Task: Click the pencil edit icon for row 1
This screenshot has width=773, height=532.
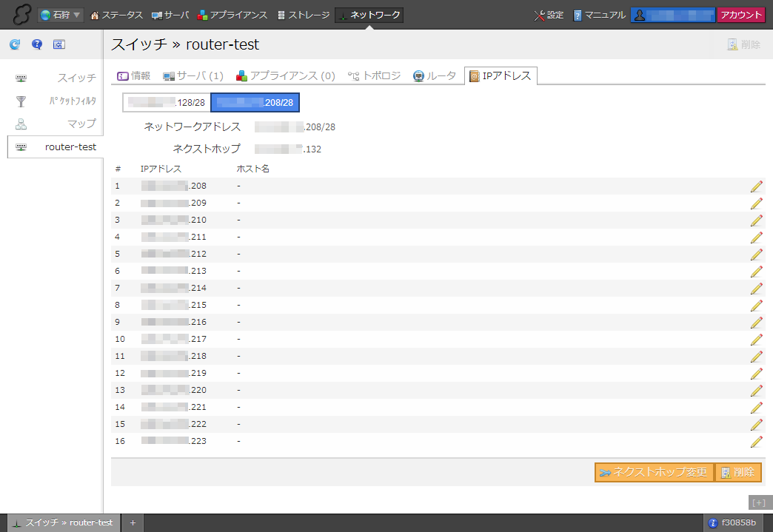Action: [756, 186]
